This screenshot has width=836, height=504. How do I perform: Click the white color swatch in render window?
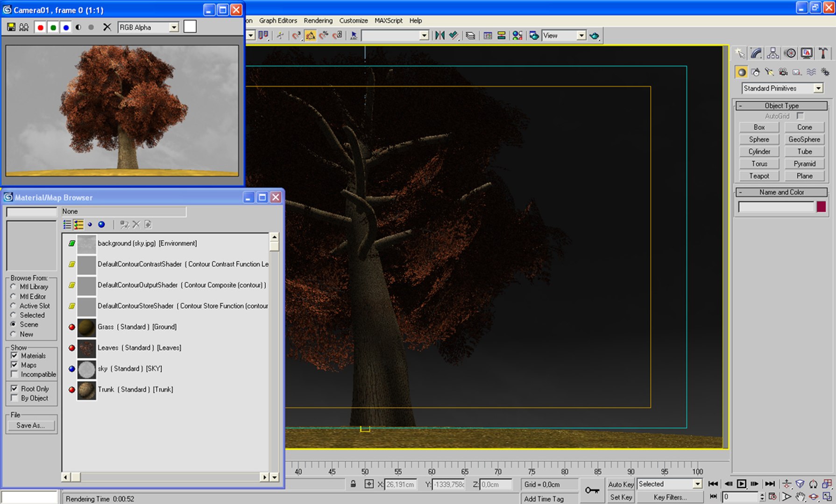click(x=190, y=27)
